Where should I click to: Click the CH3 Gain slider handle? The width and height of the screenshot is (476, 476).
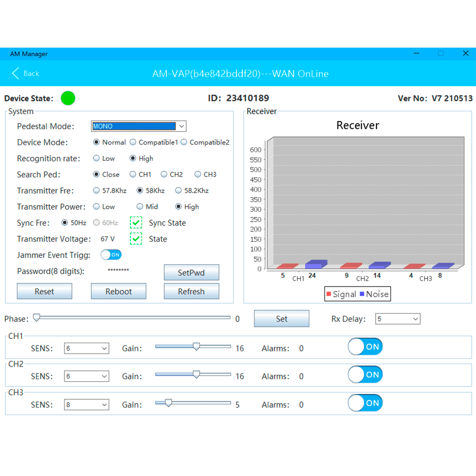(168, 403)
